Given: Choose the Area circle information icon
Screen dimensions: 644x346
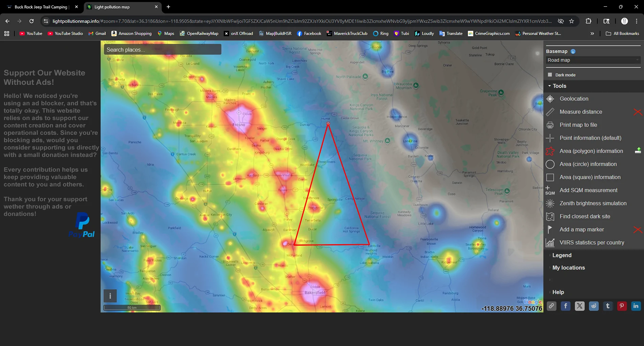Looking at the screenshot, I should (550, 164).
